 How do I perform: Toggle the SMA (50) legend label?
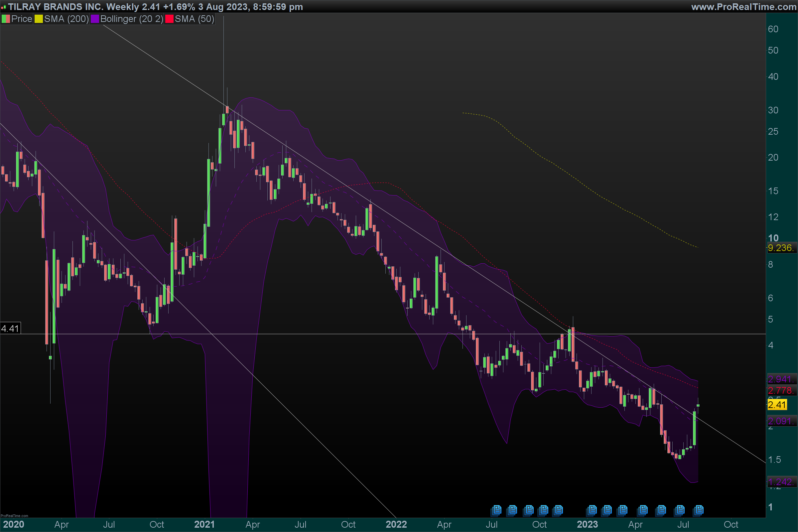point(195,19)
